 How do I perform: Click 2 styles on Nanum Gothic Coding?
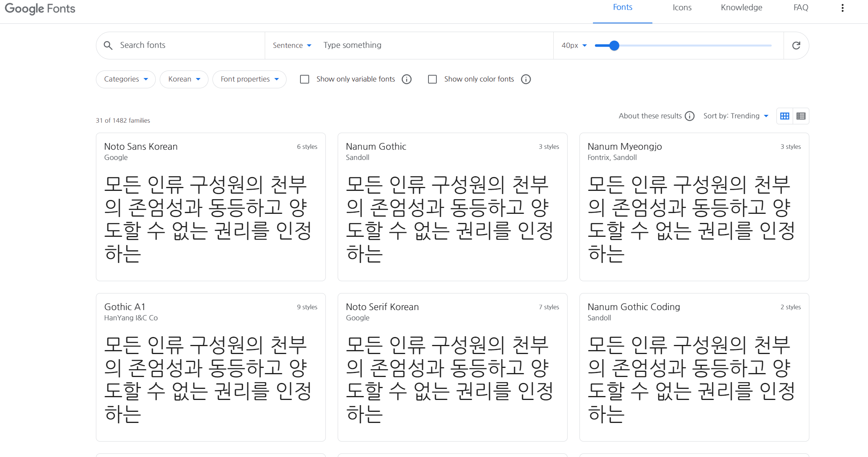(791, 307)
